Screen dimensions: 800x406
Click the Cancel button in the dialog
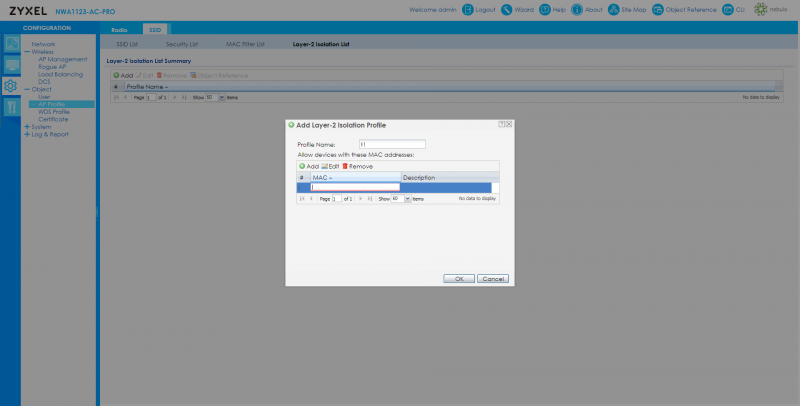pyautogui.click(x=493, y=278)
